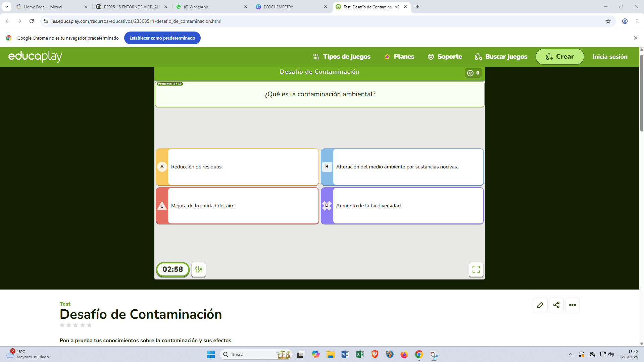Click the page vertical scrollbar

[x=642, y=93]
